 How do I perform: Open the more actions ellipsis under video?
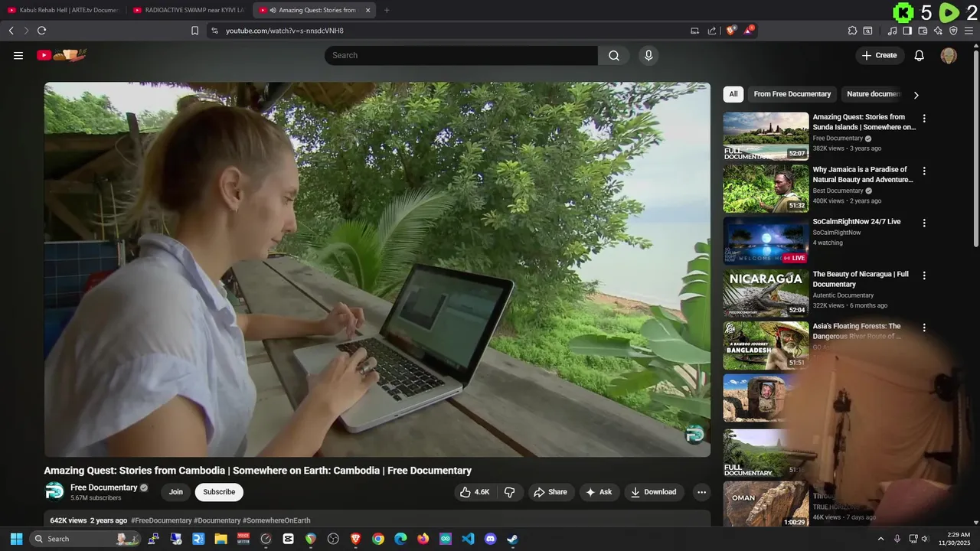(701, 492)
